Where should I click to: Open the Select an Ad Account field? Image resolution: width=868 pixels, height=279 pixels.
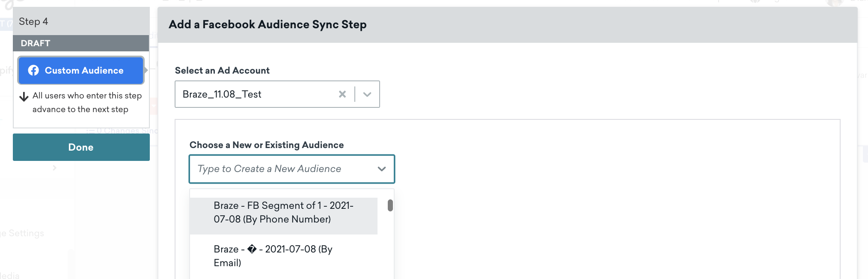pyautogui.click(x=277, y=94)
